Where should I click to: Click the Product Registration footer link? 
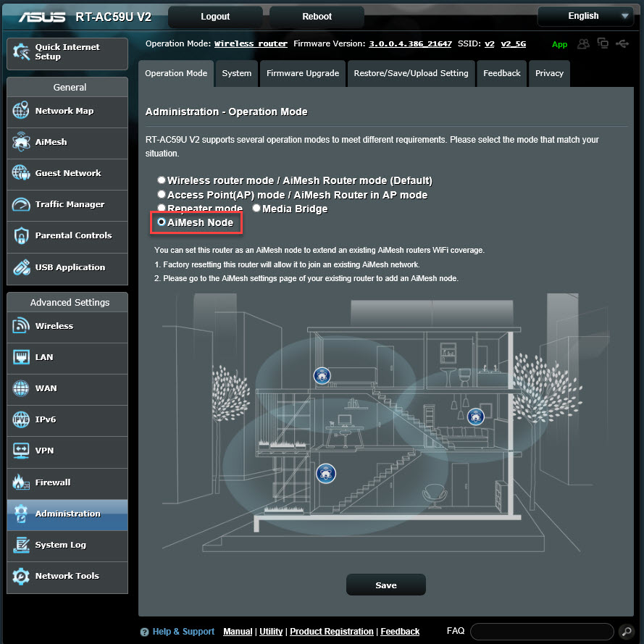click(332, 631)
